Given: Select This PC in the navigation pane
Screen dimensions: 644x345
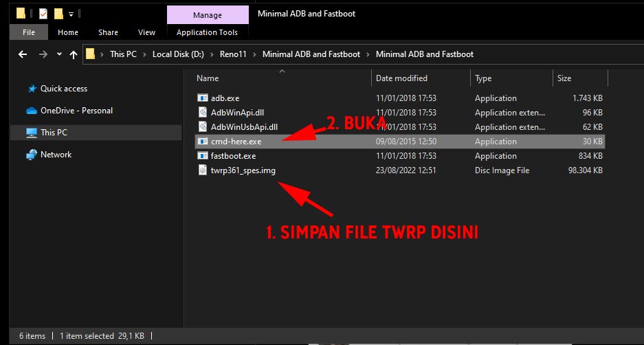Looking at the screenshot, I should [x=54, y=133].
